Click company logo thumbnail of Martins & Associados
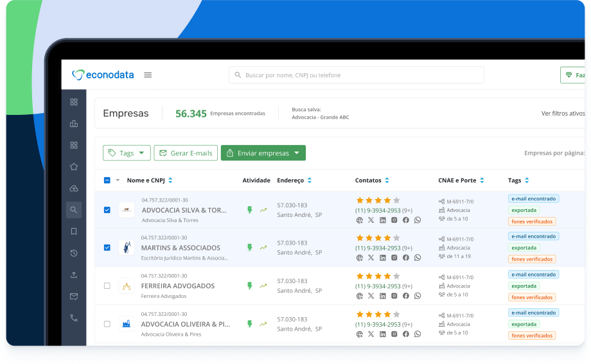Image resolution: width=591 pixels, height=364 pixels. click(127, 248)
